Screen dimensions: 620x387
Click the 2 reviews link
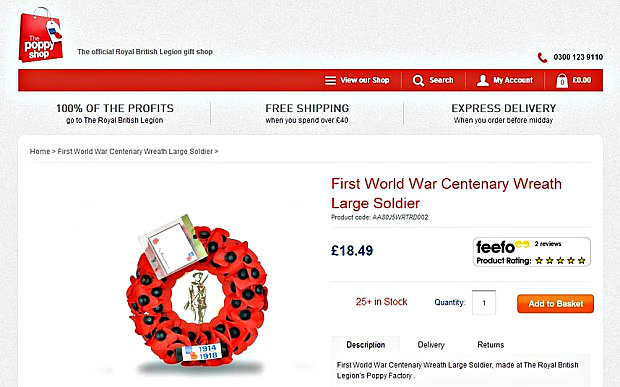[x=548, y=244]
